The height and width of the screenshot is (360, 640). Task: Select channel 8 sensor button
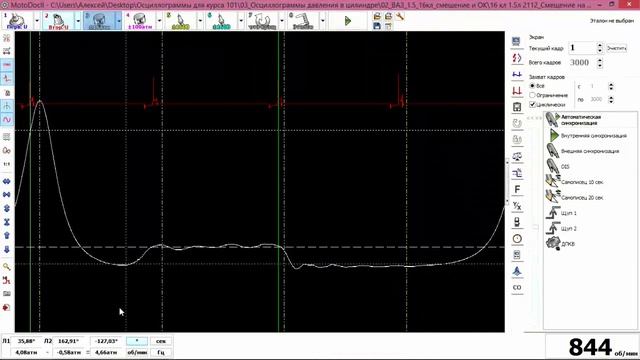[303, 21]
